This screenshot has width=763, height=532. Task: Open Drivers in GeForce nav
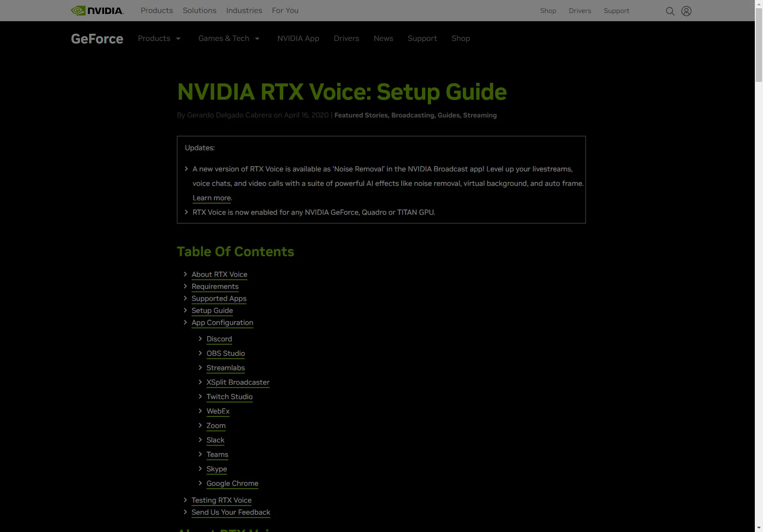[x=346, y=39]
